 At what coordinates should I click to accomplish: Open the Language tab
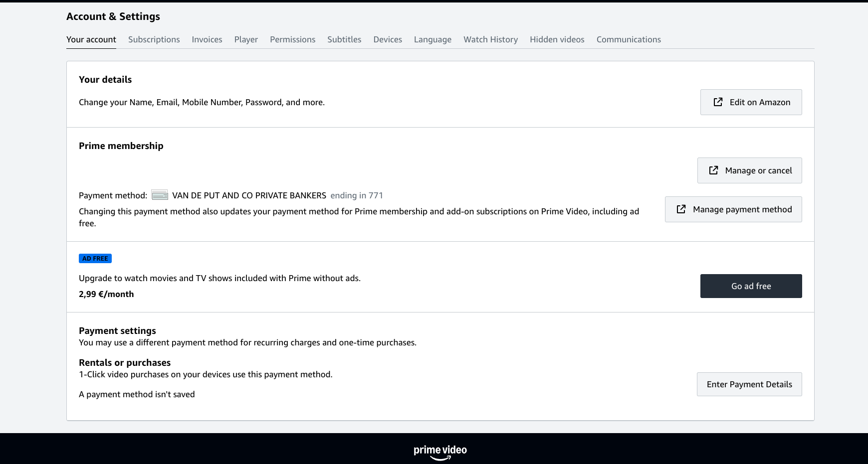click(433, 39)
